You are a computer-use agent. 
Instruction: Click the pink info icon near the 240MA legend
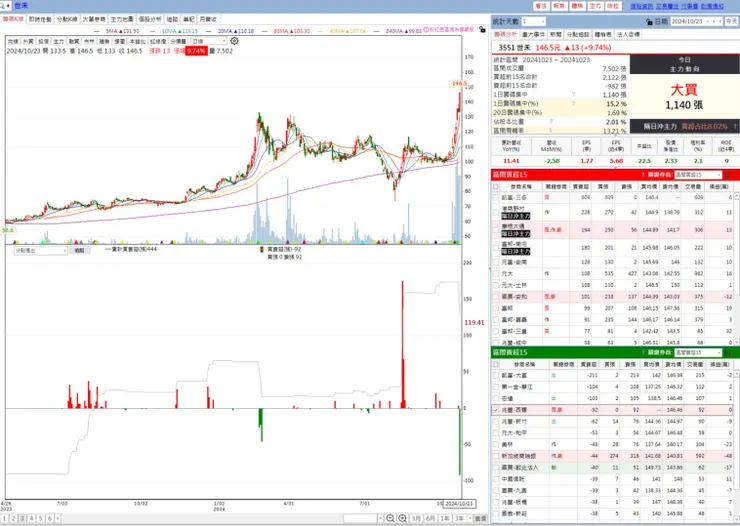(426, 29)
